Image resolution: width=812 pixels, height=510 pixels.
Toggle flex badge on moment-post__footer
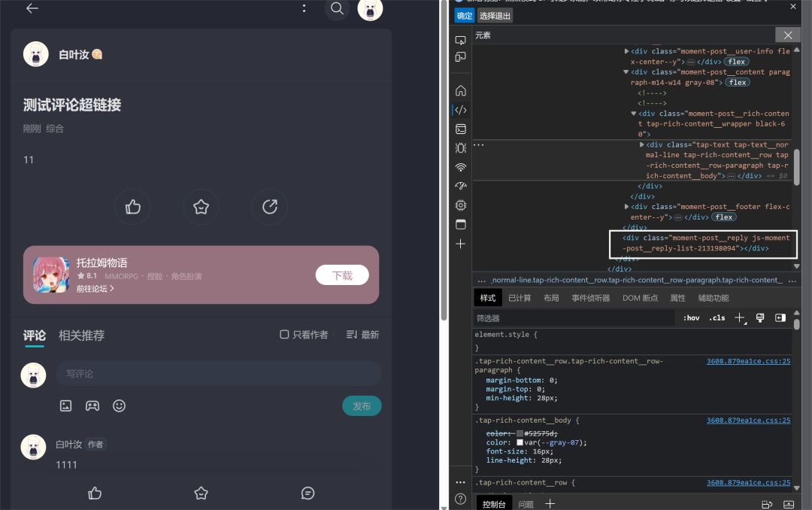[724, 217]
